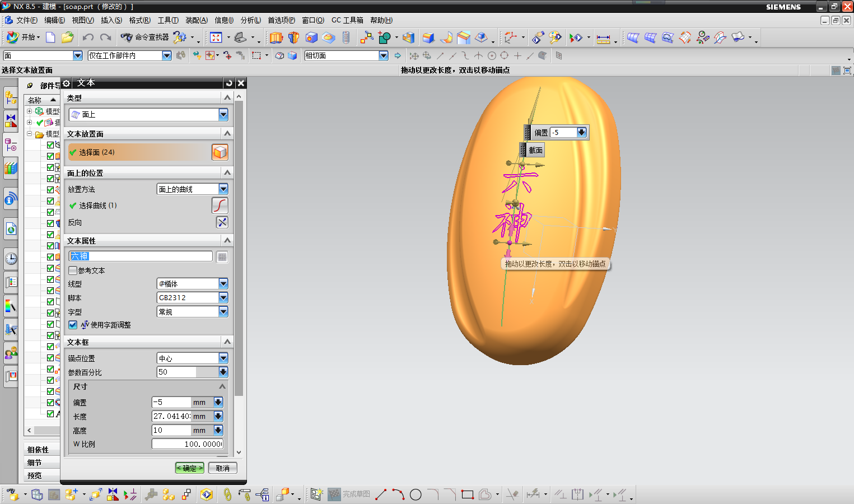The image size is (854, 504).
Task: Open the 文件(F) menu
Action: [x=26, y=20]
